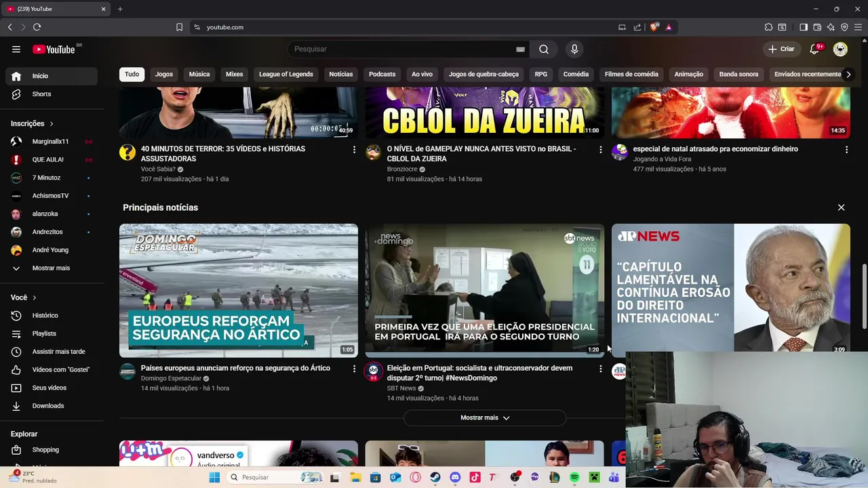Open Bronziocre channel link

pyautogui.click(x=402, y=169)
